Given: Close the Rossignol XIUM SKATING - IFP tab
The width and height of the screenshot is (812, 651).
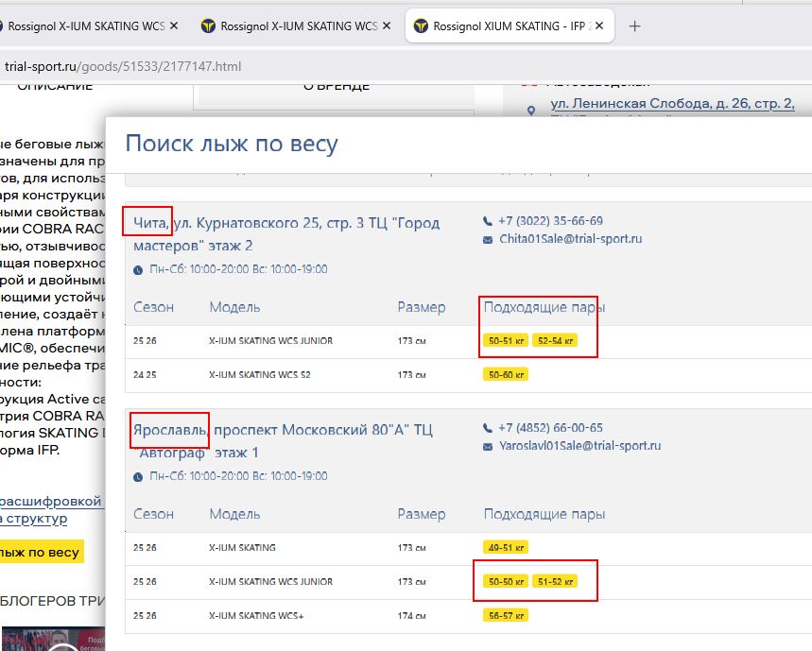Looking at the screenshot, I should [599, 26].
